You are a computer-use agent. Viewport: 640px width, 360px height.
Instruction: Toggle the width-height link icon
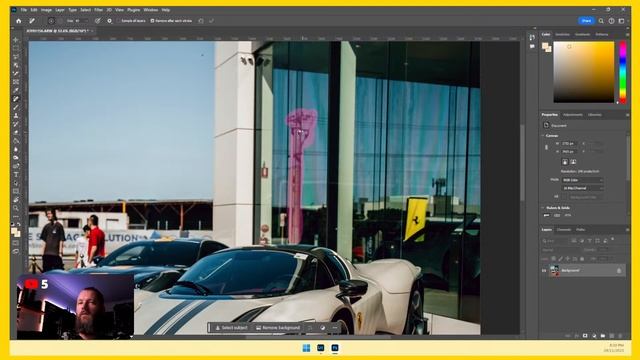tap(547, 148)
